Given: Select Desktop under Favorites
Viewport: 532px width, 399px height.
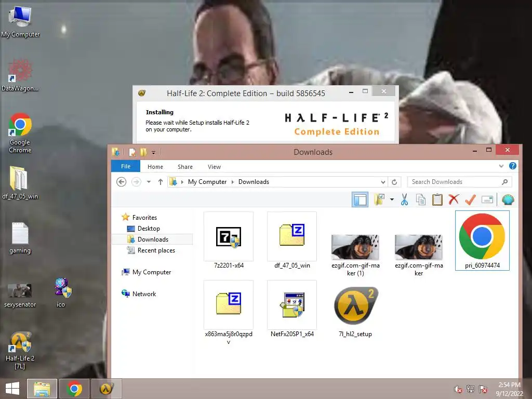Looking at the screenshot, I should tap(149, 229).
